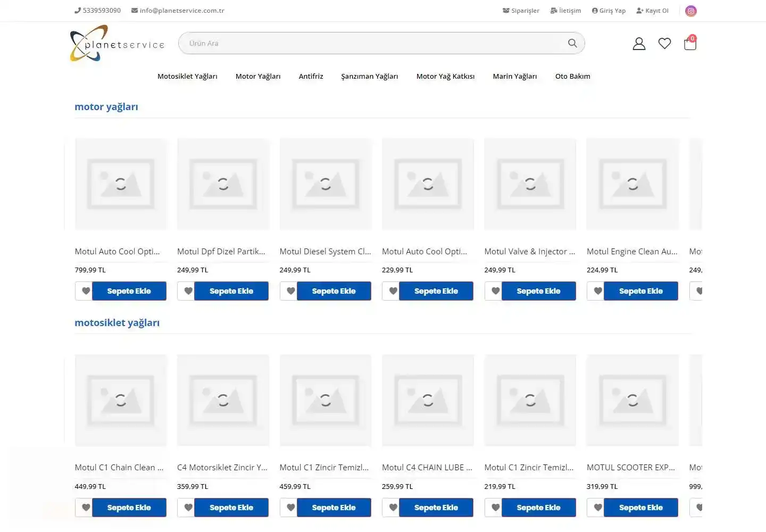Click Kayıt Ol register link

pos(652,11)
